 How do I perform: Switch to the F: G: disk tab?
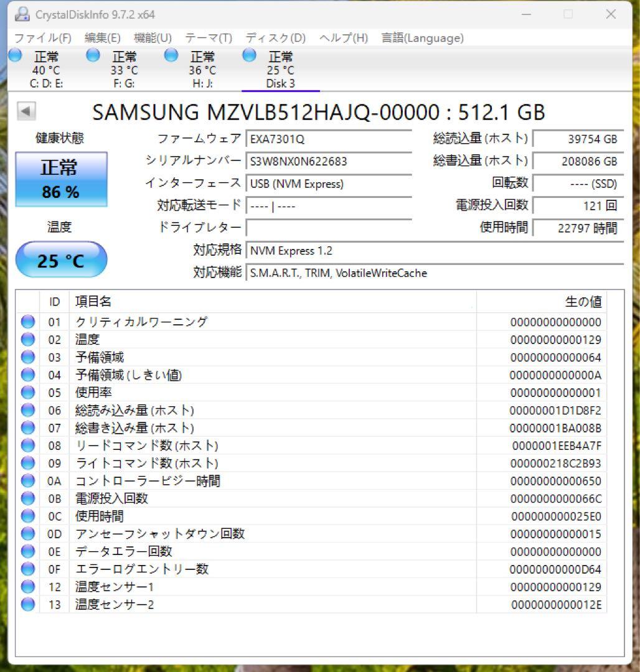click(x=125, y=69)
